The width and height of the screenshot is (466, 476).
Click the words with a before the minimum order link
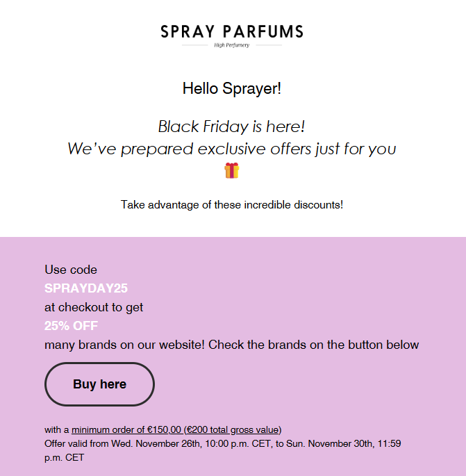click(x=57, y=429)
